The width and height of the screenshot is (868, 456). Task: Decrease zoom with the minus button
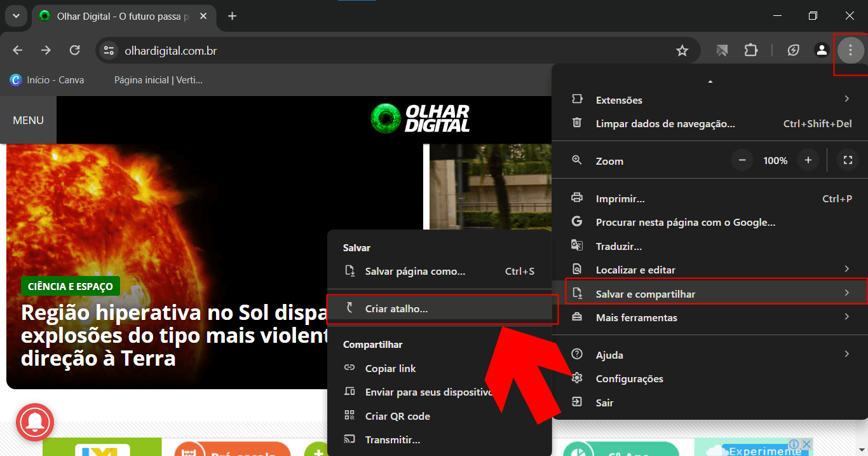point(742,160)
